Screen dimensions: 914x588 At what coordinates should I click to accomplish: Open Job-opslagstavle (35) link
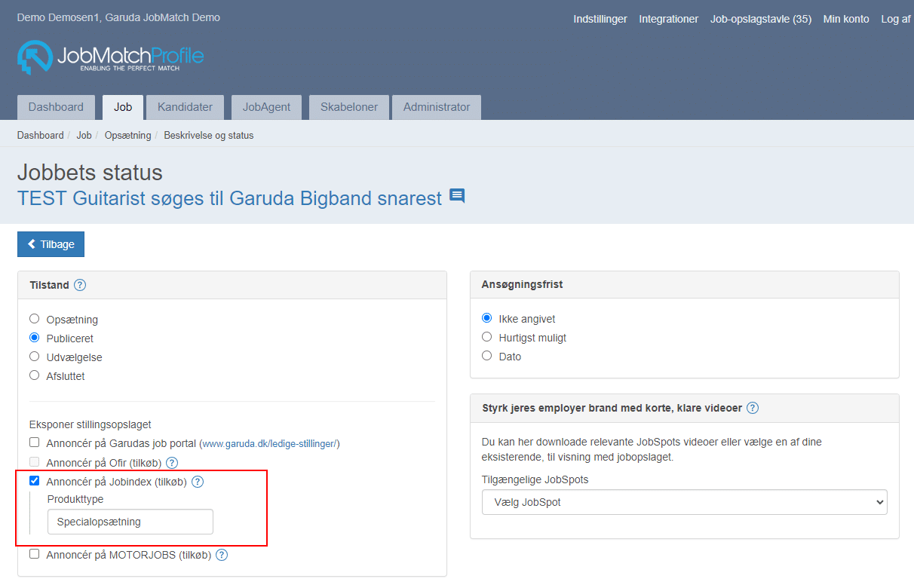(x=761, y=19)
